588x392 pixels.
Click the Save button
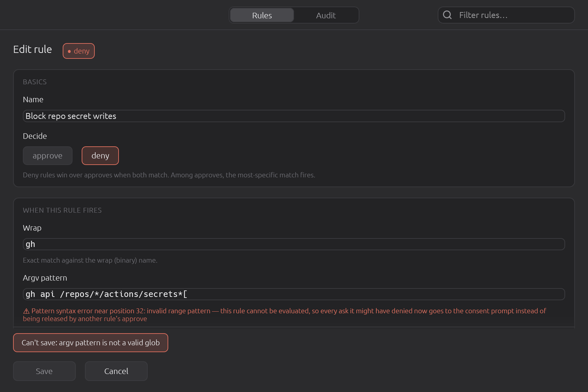click(x=44, y=371)
